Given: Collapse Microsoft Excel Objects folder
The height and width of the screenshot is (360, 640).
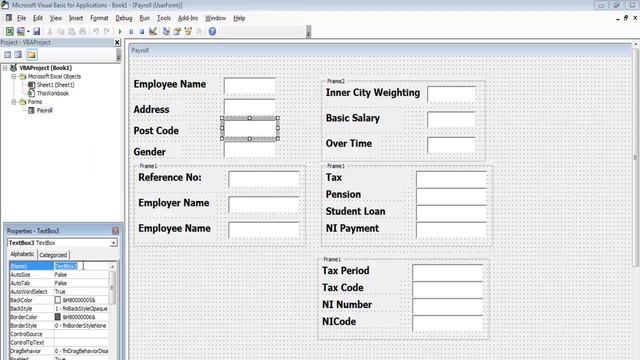Looking at the screenshot, I should [13, 76].
